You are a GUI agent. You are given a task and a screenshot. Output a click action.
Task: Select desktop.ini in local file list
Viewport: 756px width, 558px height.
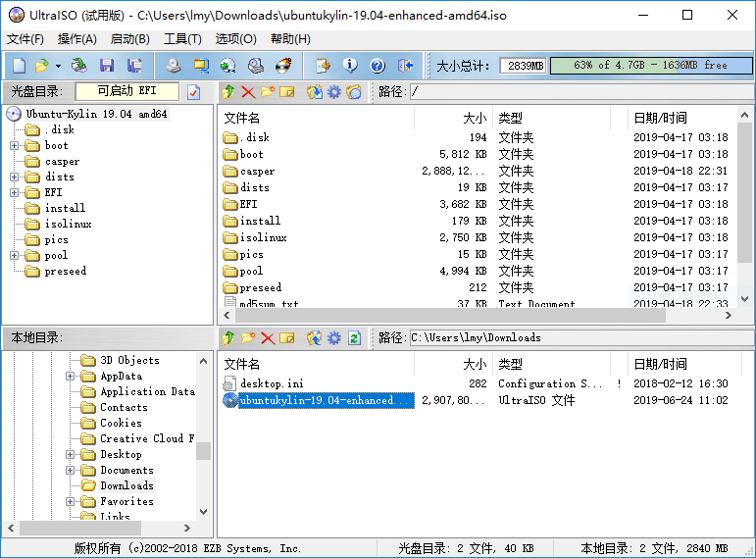[272, 383]
